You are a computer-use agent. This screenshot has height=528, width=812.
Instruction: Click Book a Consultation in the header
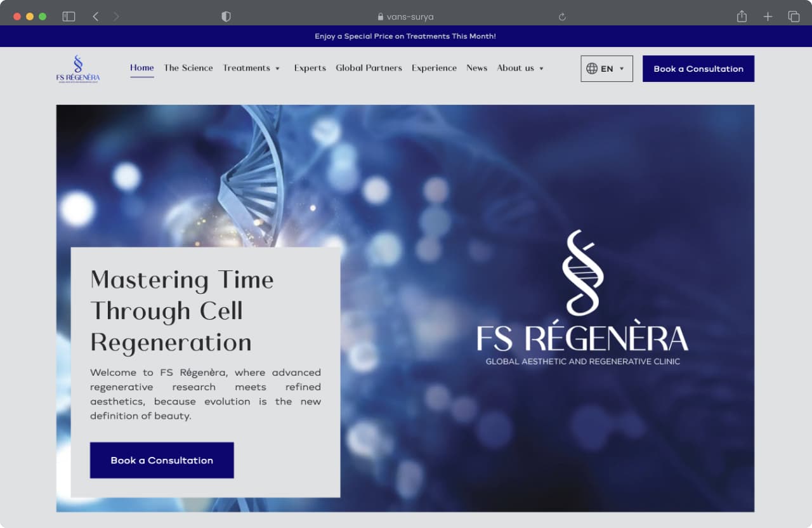(698, 68)
